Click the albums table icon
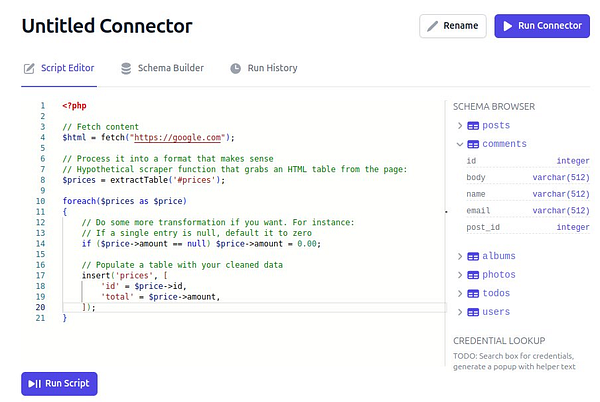The image size is (600, 402). 473,257
